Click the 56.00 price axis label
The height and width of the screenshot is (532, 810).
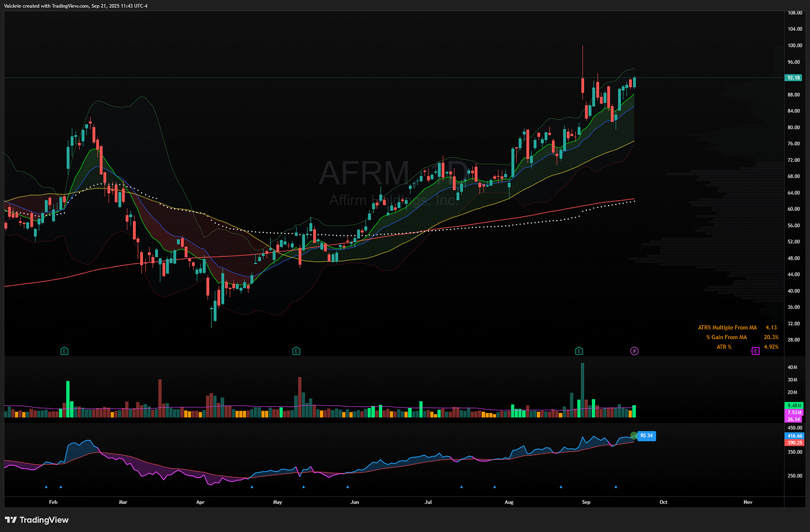pyautogui.click(x=794, y=226)
